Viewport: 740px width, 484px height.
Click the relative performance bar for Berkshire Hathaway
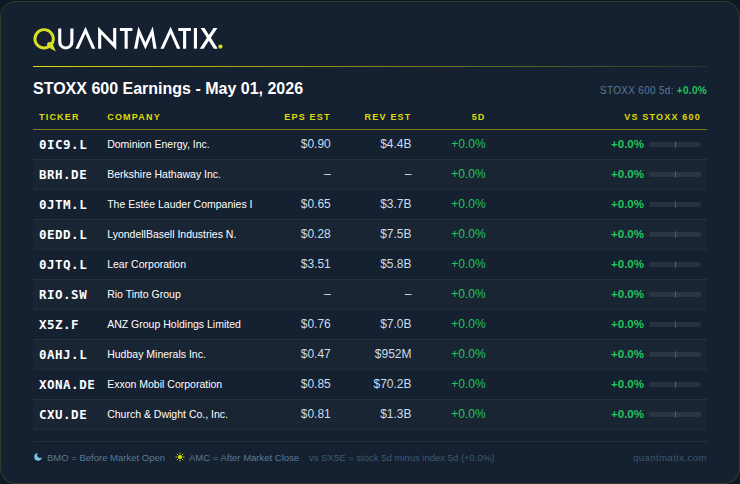[675, 175]
